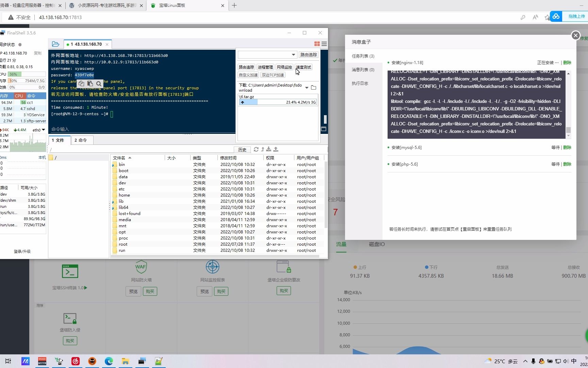Open 执行日志 in message box
The height and width of the screenshot is (368, 588).
click(360, 83)
